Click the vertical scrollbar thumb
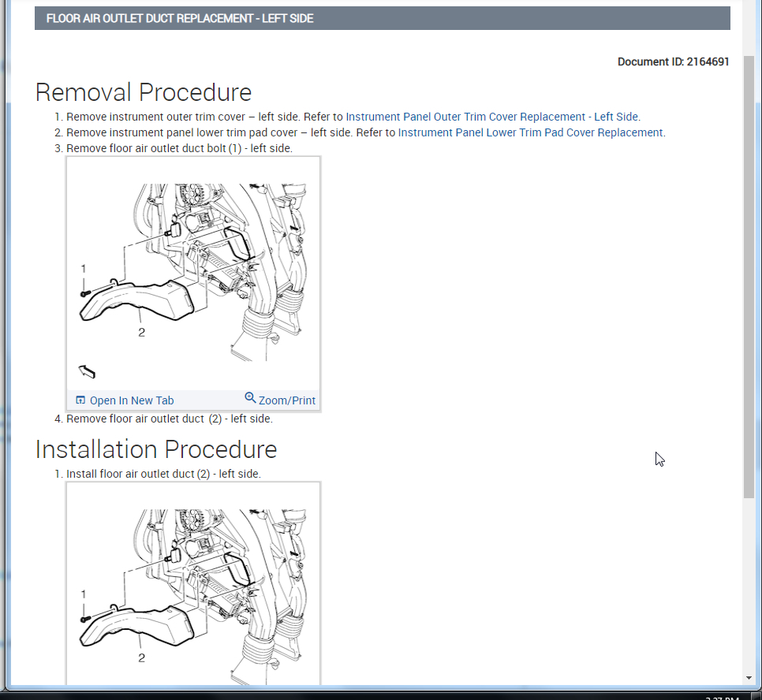762x700 pixels. tap(749, 277)
